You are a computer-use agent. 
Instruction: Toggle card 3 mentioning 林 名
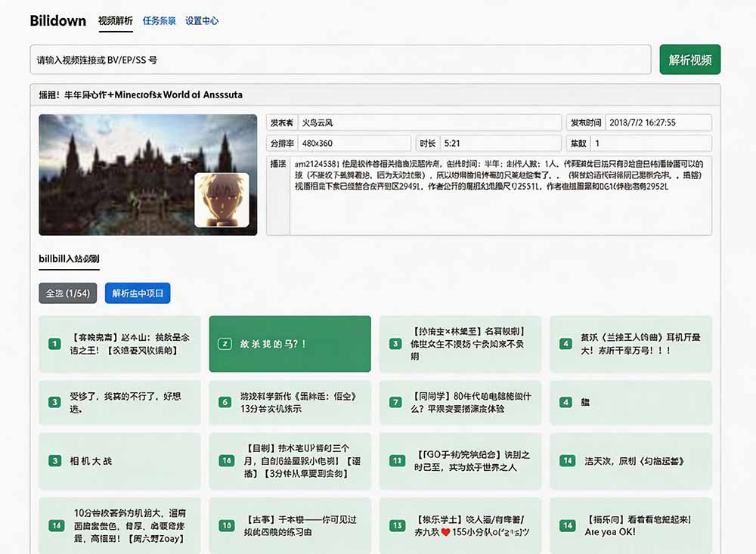(x=460, y=344)
